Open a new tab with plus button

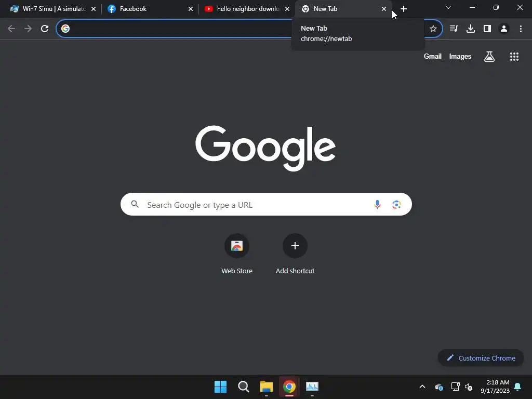click(403, 9)
